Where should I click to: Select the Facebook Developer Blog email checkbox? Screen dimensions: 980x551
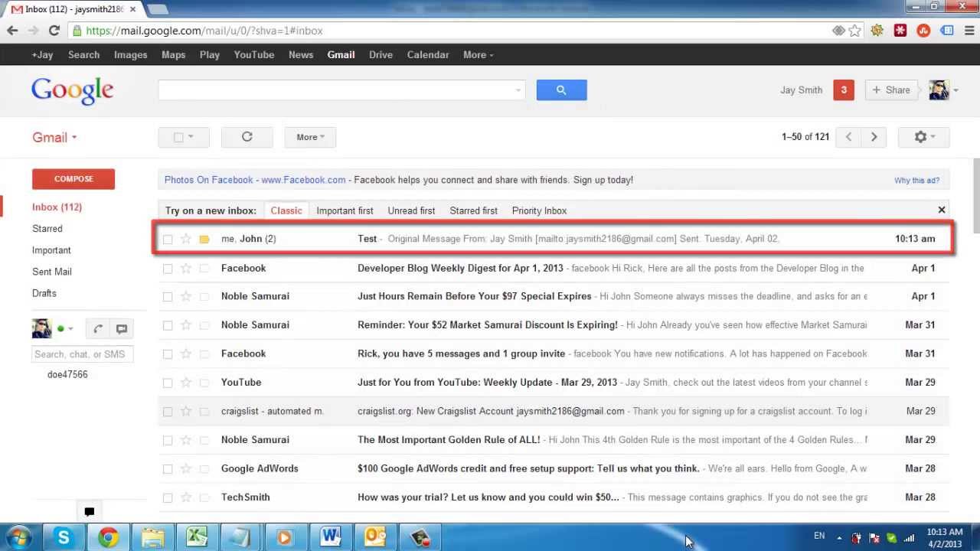pos(168,269)
